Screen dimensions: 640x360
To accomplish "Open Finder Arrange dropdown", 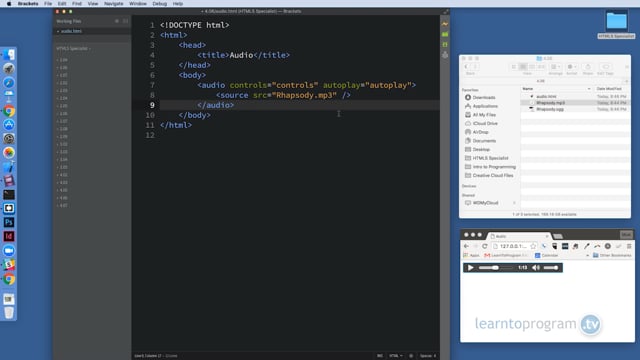I will 555,67.
